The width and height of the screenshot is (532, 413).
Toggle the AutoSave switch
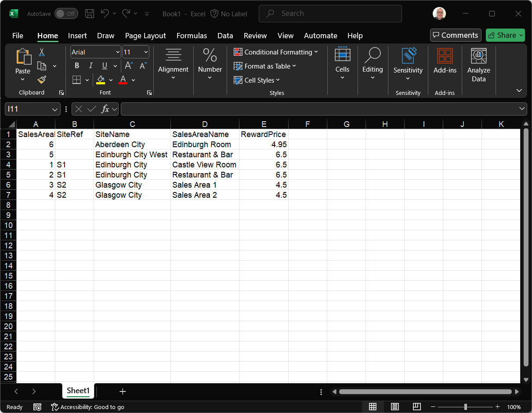click(66, 14)
